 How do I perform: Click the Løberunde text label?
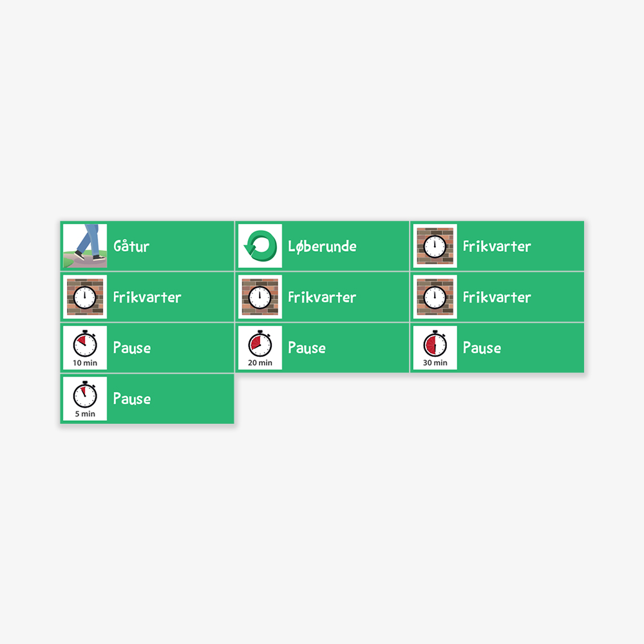tap(323, 247)
